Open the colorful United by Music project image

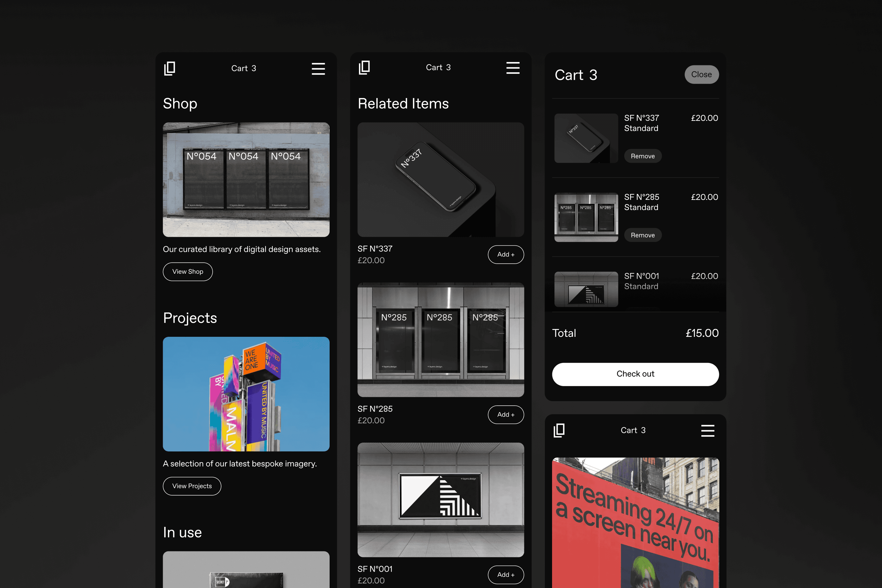coord(246,394)
